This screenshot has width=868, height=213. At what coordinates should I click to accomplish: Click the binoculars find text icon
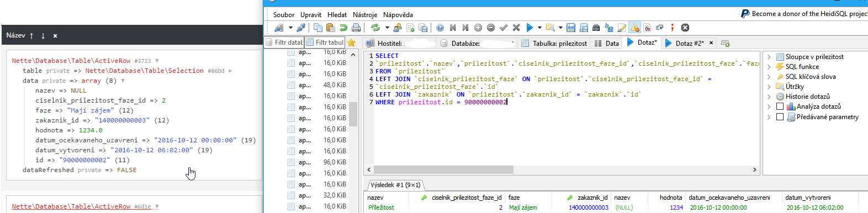[596, 28]
